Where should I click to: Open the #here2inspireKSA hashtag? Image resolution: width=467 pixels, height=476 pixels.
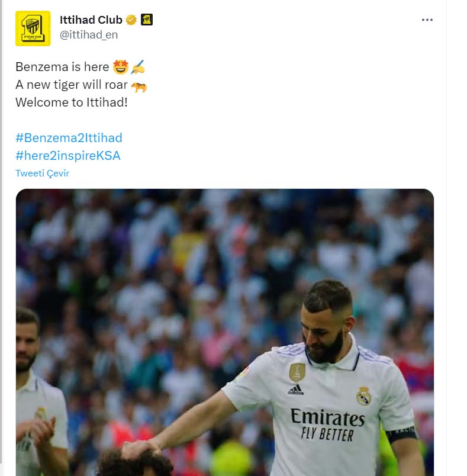click(x=68, y=156)
